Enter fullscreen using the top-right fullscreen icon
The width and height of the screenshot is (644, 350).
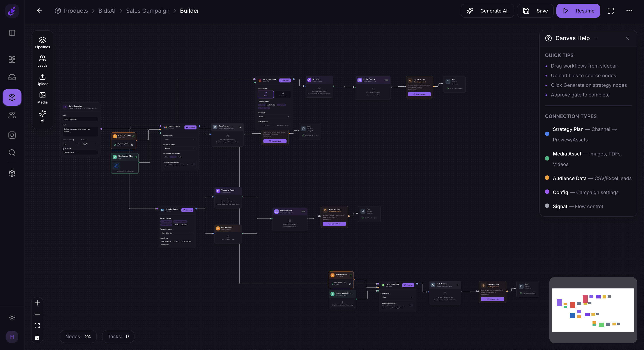pyautogui.click(x=610, y=11)
